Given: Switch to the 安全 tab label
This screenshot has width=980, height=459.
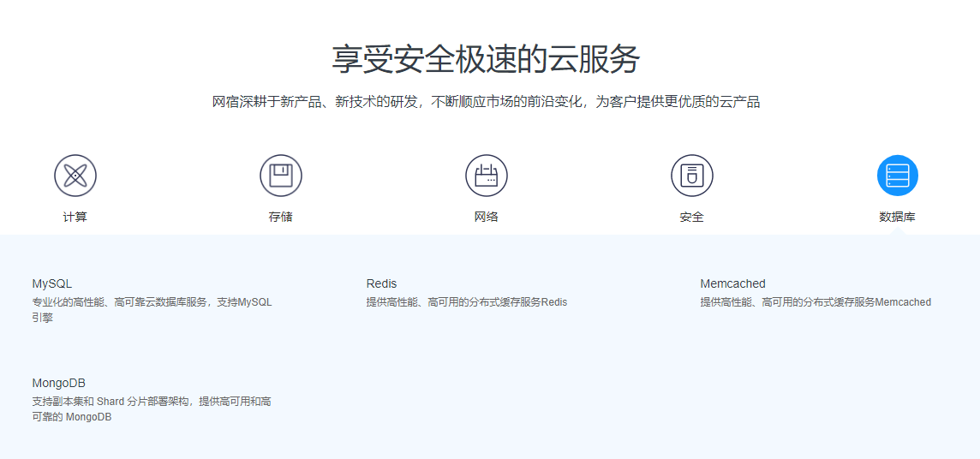Looking at the screenshot, I should 692,218.
